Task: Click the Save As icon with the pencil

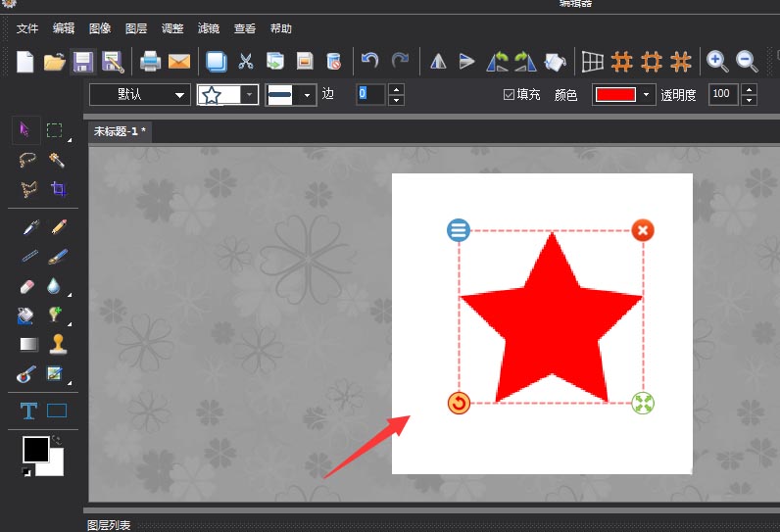Action: click(113, 62)
